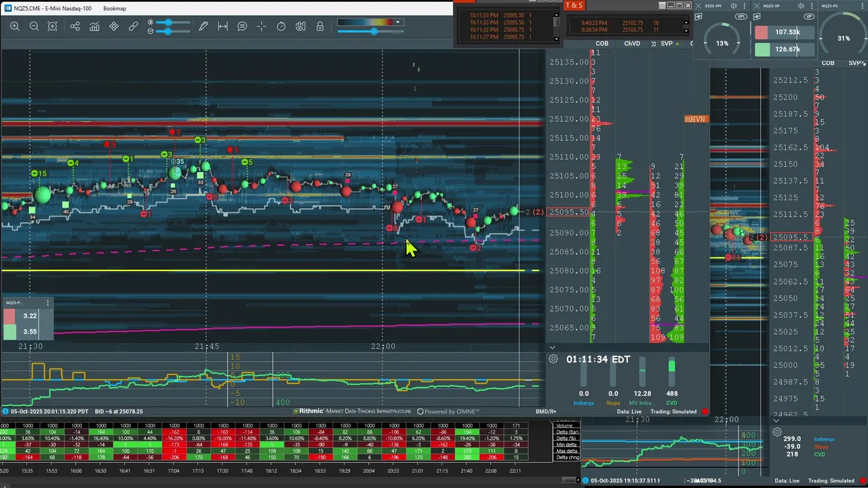
Task: Zoom in on the Bookmap chart
Action: tap(14, 26)
